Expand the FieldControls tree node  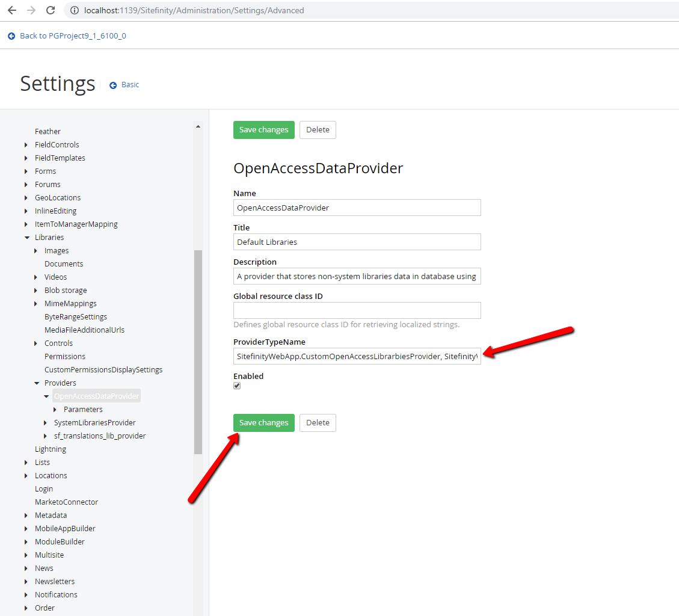coord(26,145)
